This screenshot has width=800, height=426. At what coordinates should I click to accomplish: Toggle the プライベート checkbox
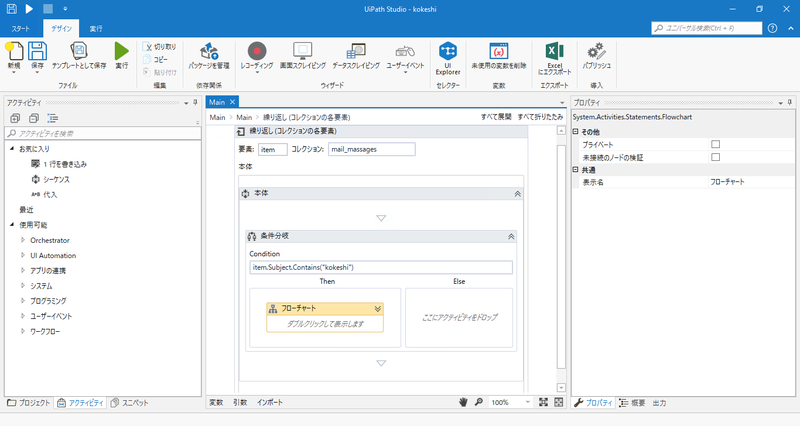pos(715,144)
